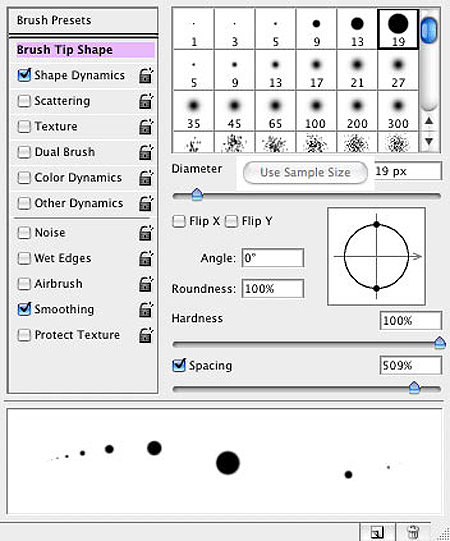This screenshot has height=541, width=450.
Task: Select the soft round 21 brush preset
Action: [357, 70]
